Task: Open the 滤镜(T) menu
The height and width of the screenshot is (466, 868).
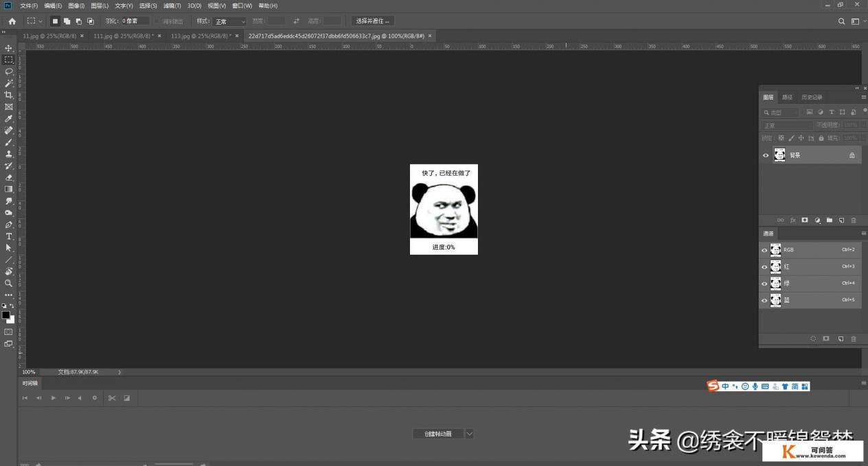Action: 172,5
